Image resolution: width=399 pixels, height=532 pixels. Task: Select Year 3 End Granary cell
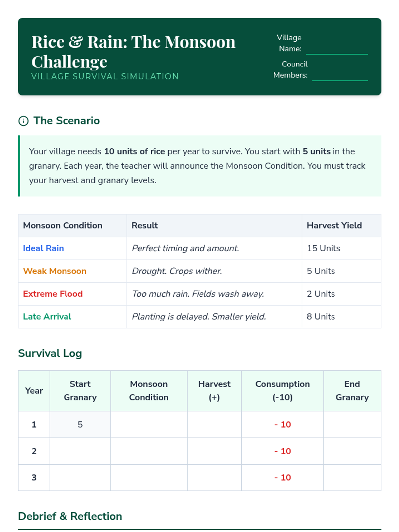pyautogui.click(x=352, y=477)
